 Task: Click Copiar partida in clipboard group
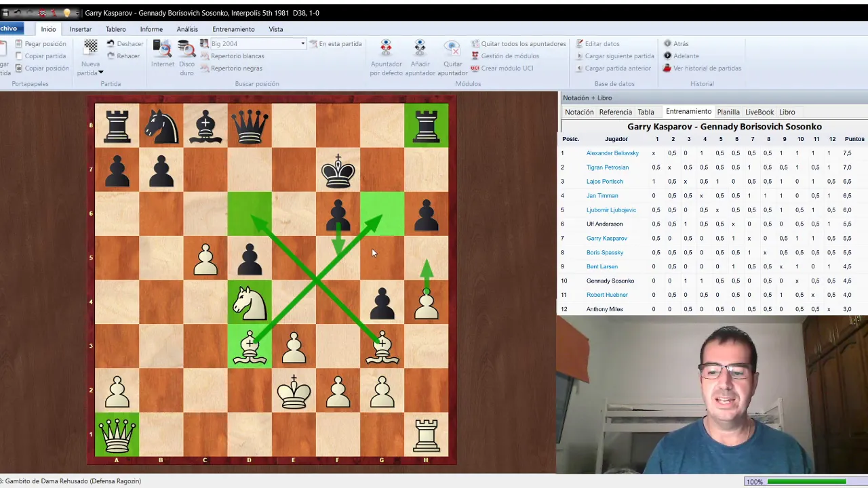[x=41, y=56]
